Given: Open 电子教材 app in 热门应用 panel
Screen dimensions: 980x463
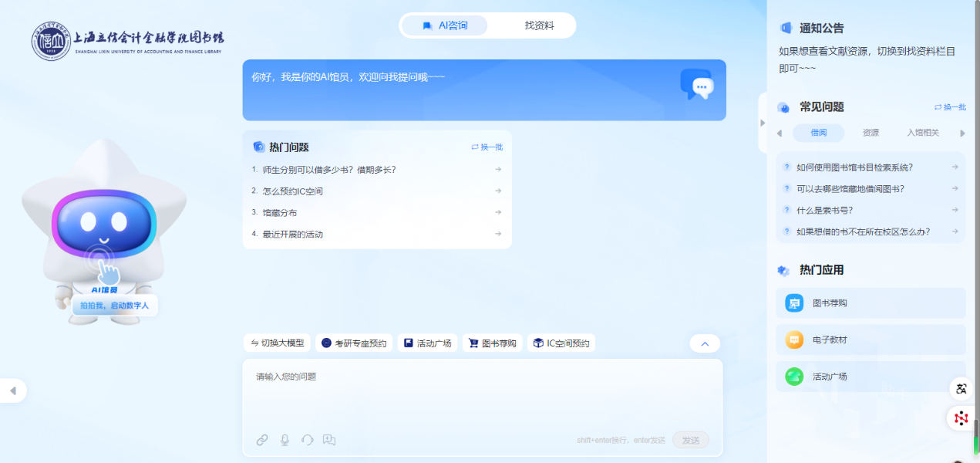Looking at the screenshot, I should [x=871, y=340].
